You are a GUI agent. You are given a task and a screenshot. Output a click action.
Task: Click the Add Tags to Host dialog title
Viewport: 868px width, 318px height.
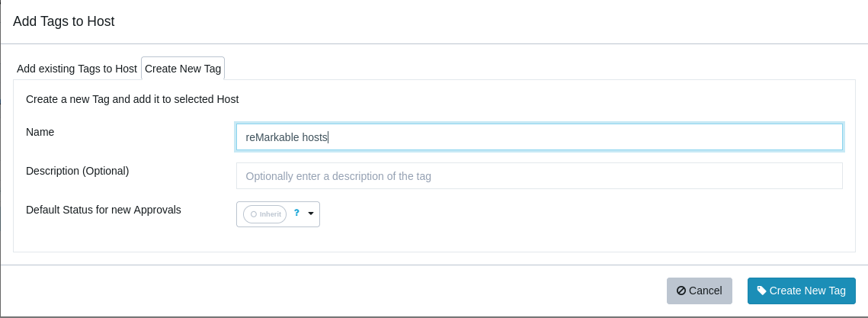[64, 21]
